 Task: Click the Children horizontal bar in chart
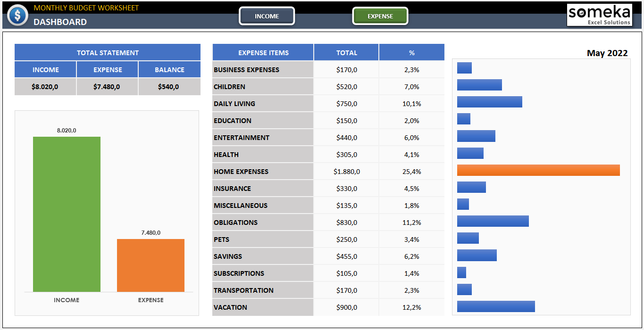(479, 85)
